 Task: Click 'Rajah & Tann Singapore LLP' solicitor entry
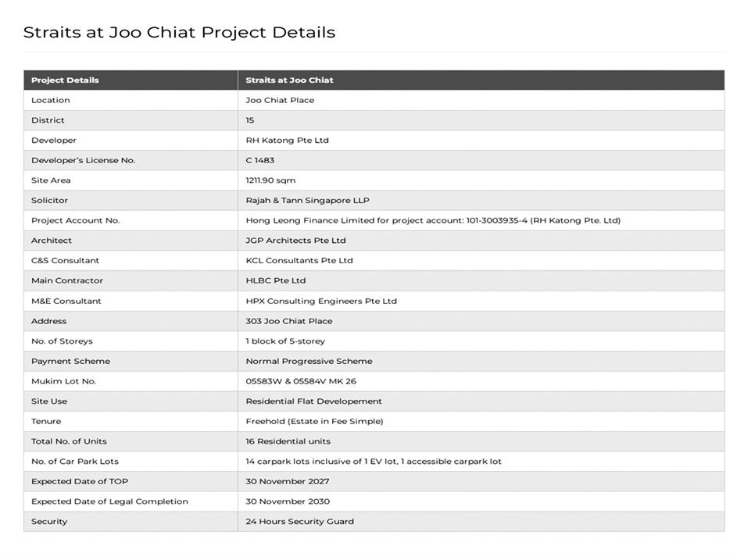(x=307, y=201)
